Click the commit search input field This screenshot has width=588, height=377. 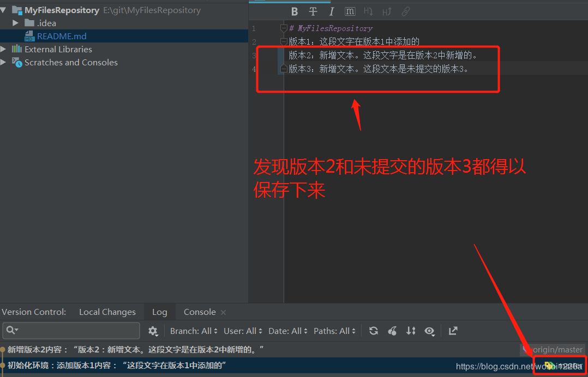click(x=71, y=331)
